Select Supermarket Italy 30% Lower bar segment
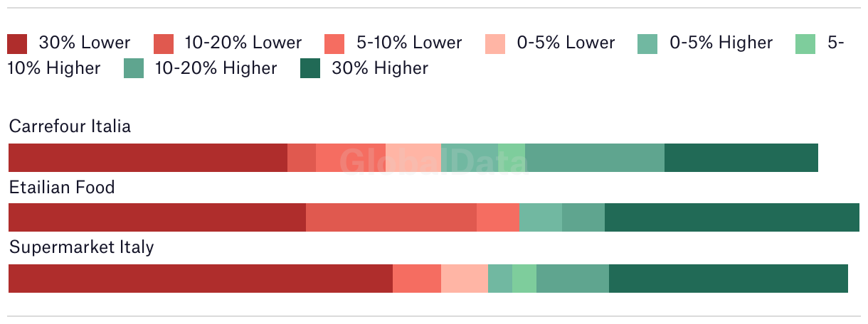868x324 pixels. [x=201, y=279]
